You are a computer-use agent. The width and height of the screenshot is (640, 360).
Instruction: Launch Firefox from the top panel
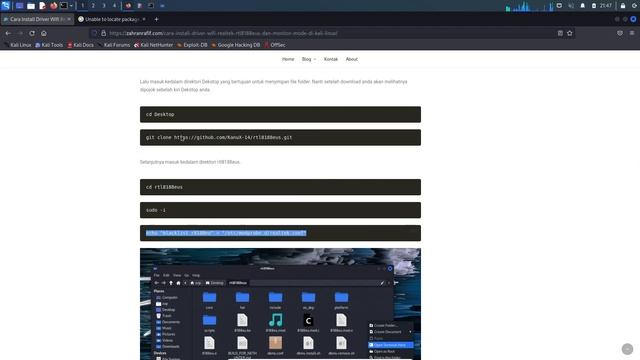click(x=53, y=6)
